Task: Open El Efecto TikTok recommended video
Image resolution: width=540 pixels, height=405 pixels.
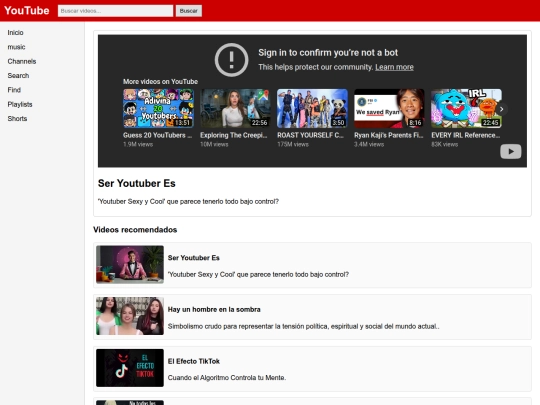Action: (312, 368)
